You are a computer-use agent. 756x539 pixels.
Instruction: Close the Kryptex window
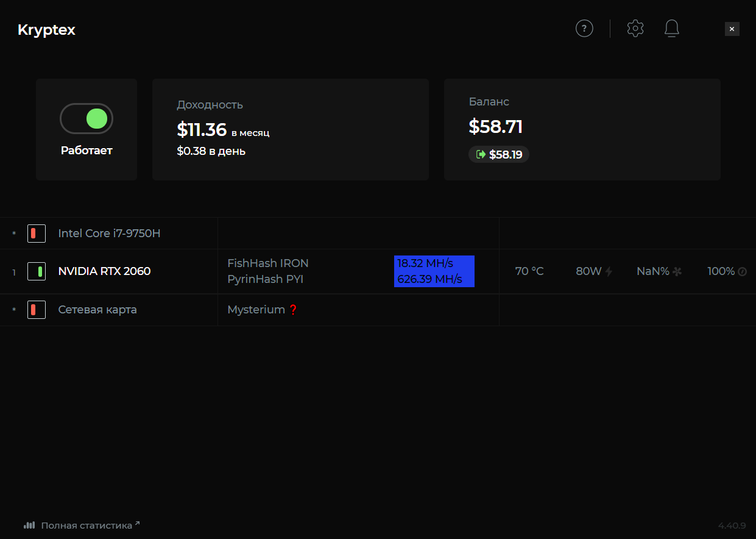(x=732, y=29)
